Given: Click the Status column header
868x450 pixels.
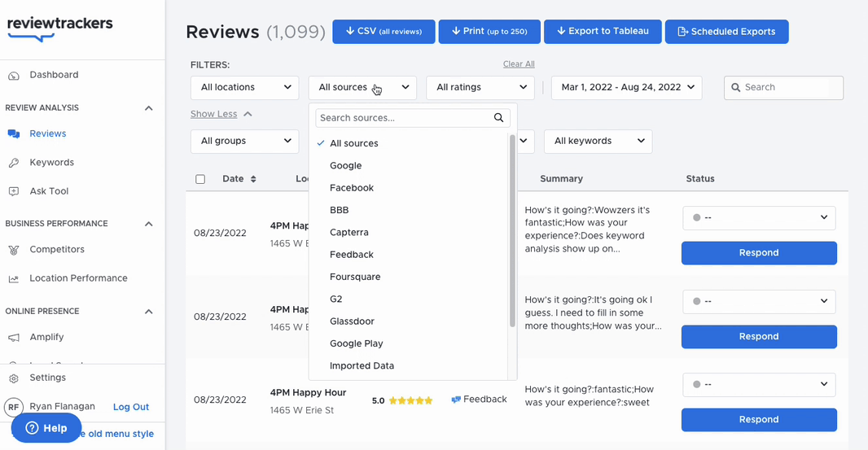Looking at the screenshot, I should point(700,179).
